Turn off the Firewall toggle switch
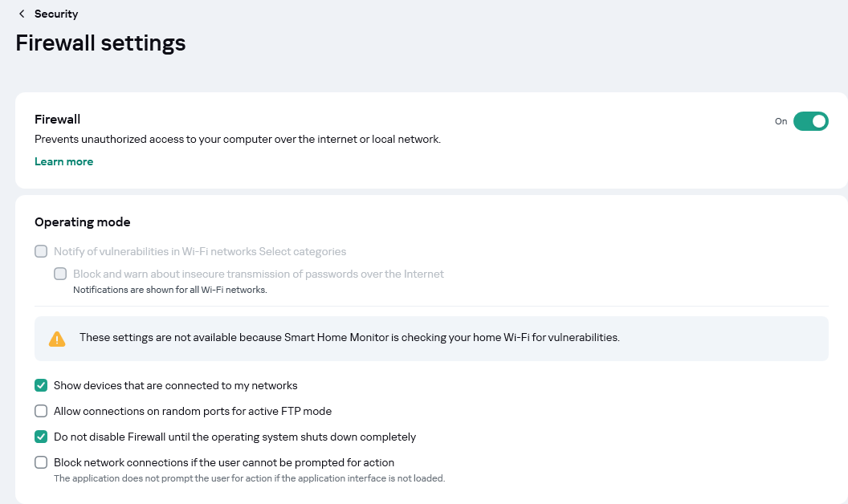Image resolution: width=848 pixels, height=504 pixels. (x=810, y=121)
